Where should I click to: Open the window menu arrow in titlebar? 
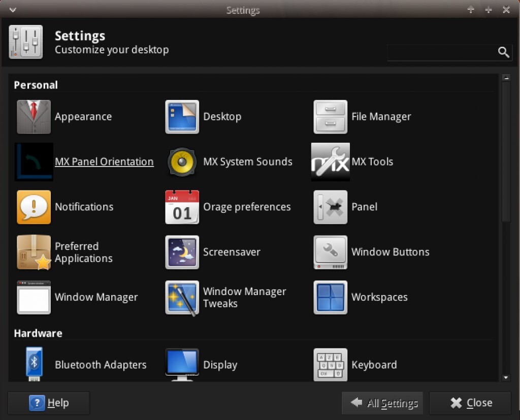[x=13, y=10]
